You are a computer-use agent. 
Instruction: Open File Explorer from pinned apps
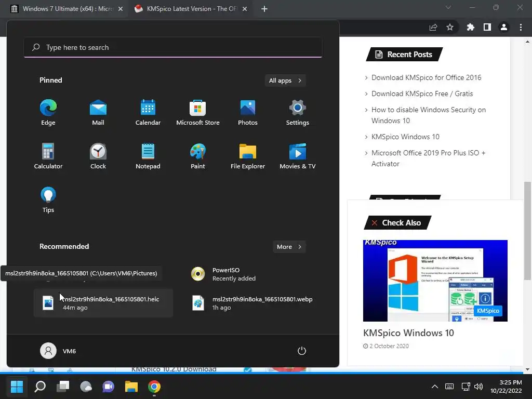click(248, 156)
